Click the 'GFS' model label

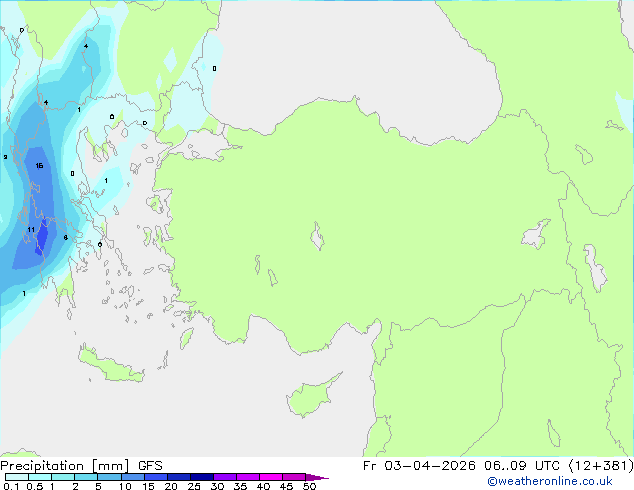(150, 466)
